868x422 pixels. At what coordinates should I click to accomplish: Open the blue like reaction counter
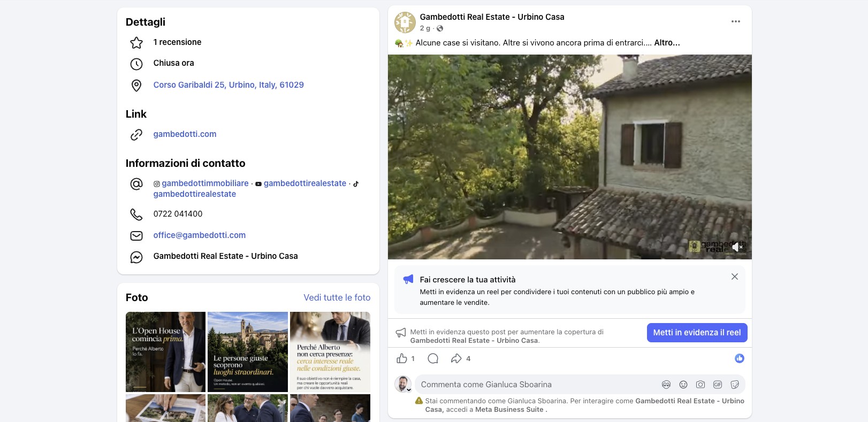740,358
